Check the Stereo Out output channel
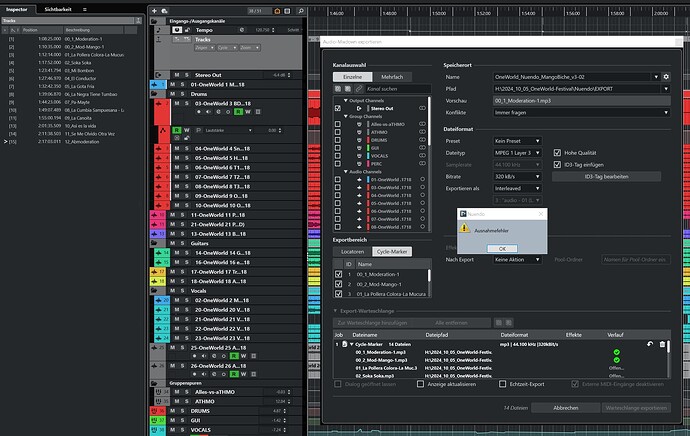This screenshot has width=690, height=436. (338, 108)
